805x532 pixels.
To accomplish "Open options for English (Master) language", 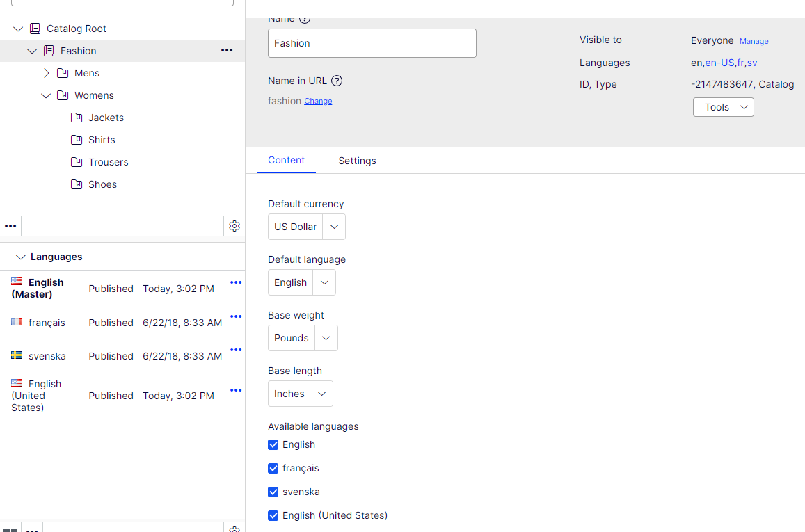I will [236, 282].
